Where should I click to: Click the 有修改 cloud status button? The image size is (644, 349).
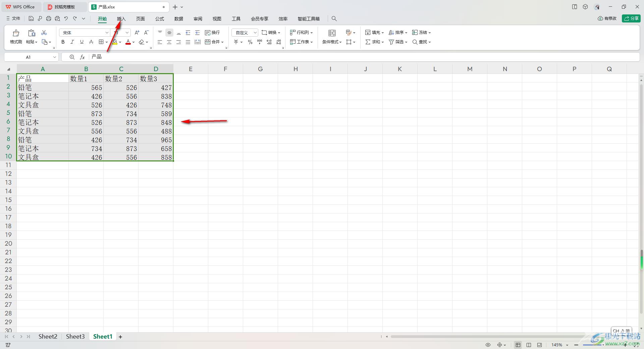coord(607,18)
